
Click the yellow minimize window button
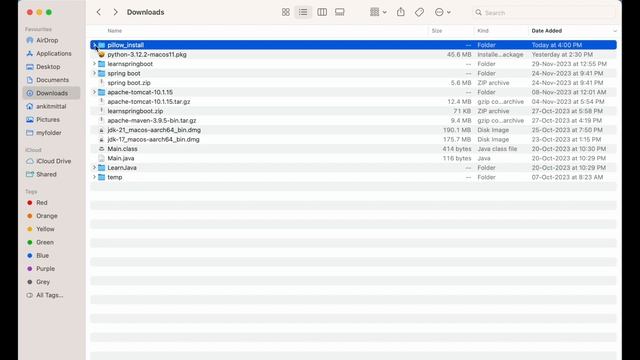tap(39, 12)
